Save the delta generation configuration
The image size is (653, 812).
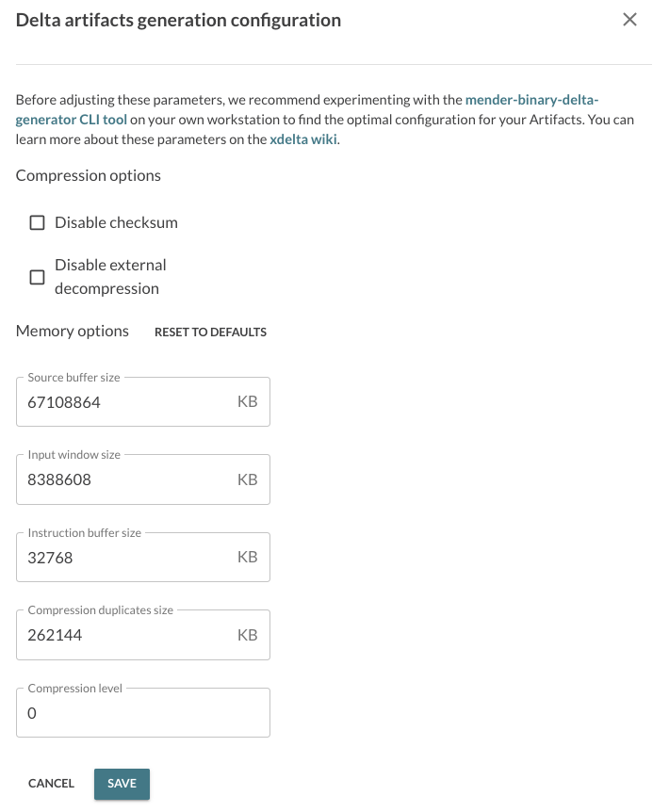click(x=122, y=784)
